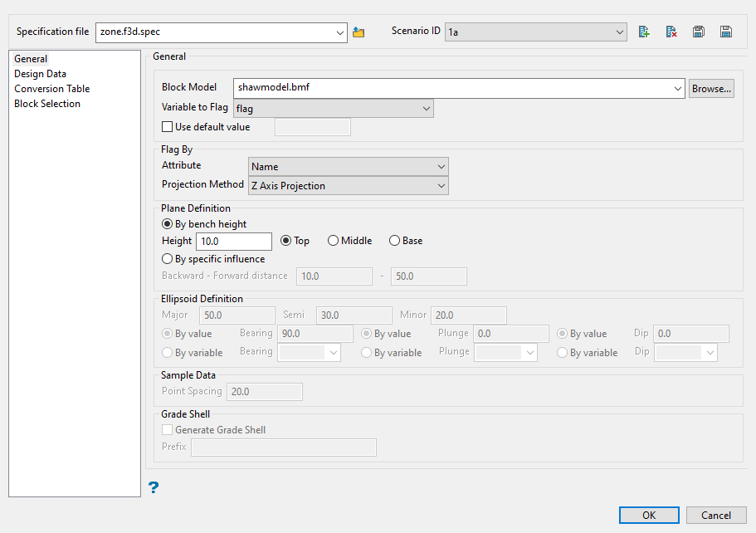Go to the Design Data section

(40, 74)
